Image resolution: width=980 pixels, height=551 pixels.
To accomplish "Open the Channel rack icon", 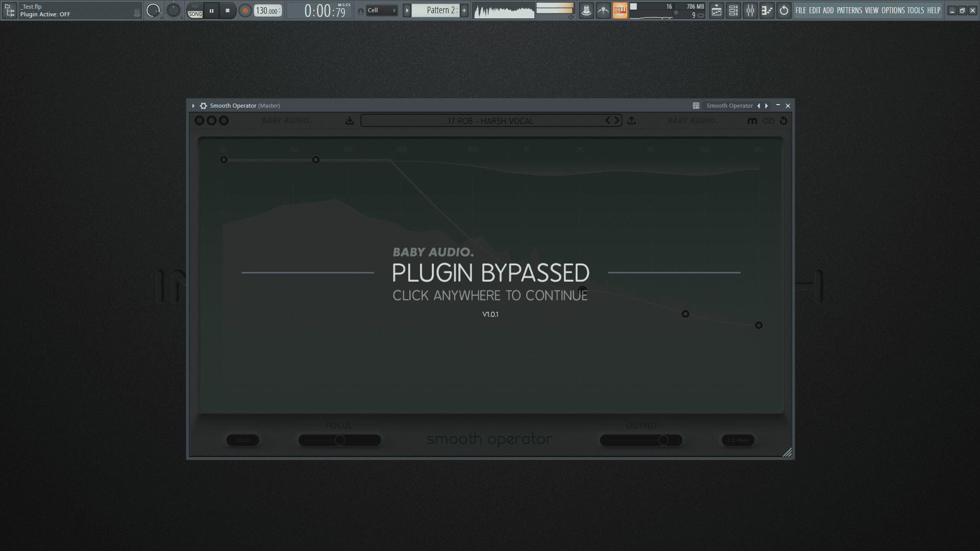I will [733, 10].
